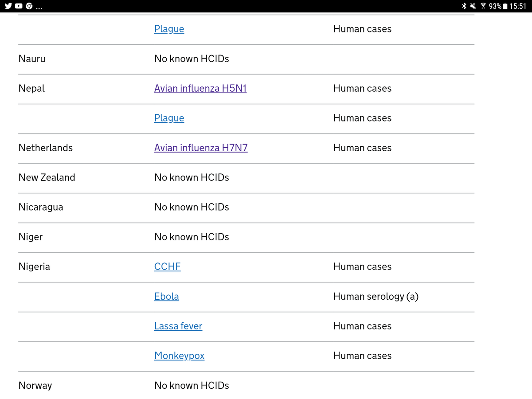532x399 pixels.
Task: Select the Nicaragua country cell
Action: click(41, 207)
